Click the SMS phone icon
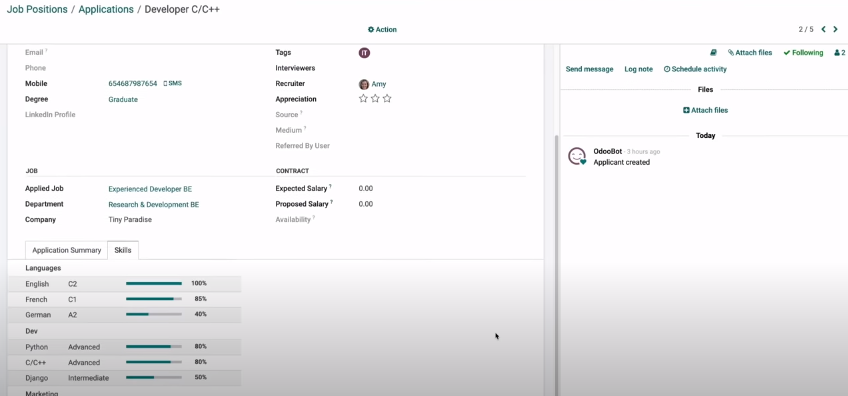 [173, 83]
